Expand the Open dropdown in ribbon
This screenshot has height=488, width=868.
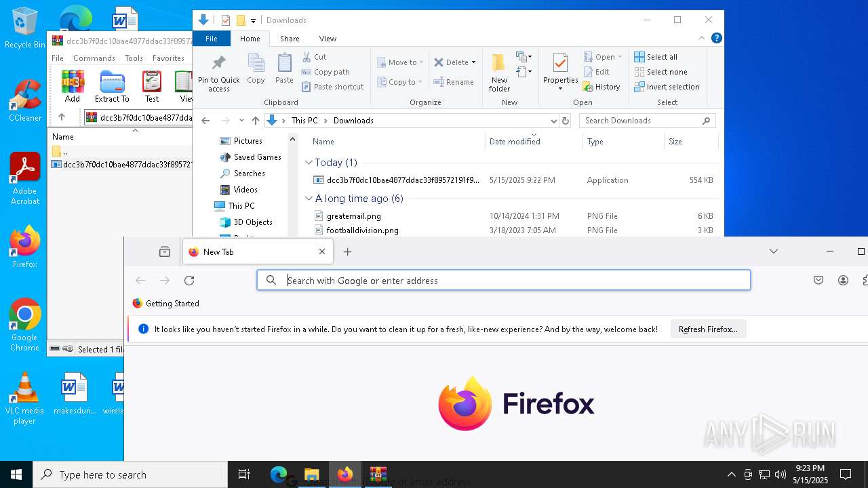coord(602,57)
